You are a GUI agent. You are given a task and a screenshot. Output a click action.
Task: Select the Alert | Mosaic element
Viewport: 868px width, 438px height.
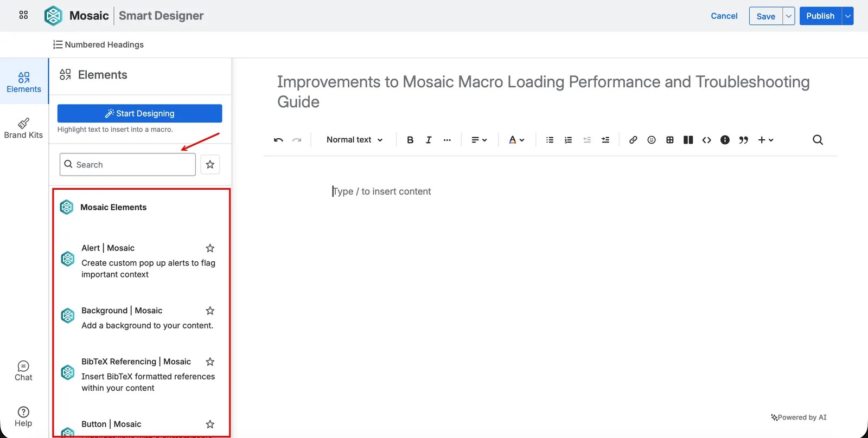click(x=141, y=261)
